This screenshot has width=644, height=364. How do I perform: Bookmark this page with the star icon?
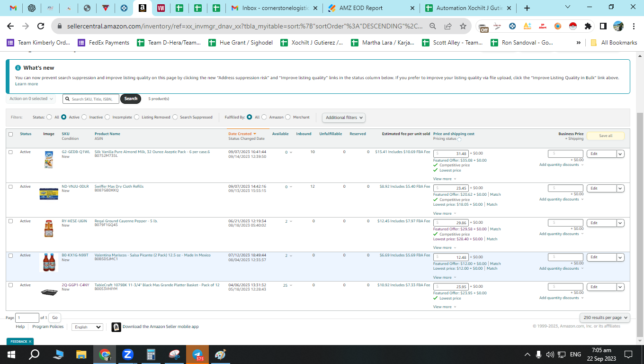[x=463, y=27]
